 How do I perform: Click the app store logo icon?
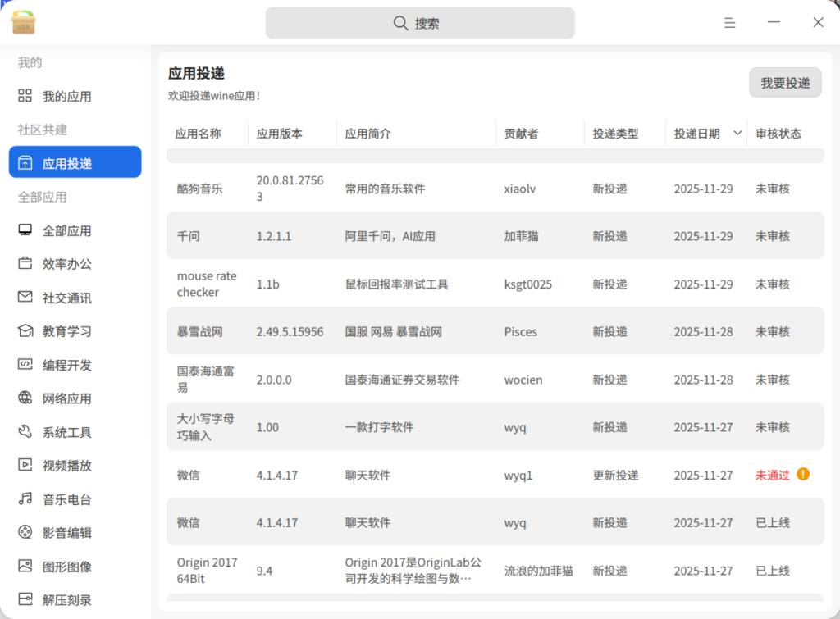point(23,22)
